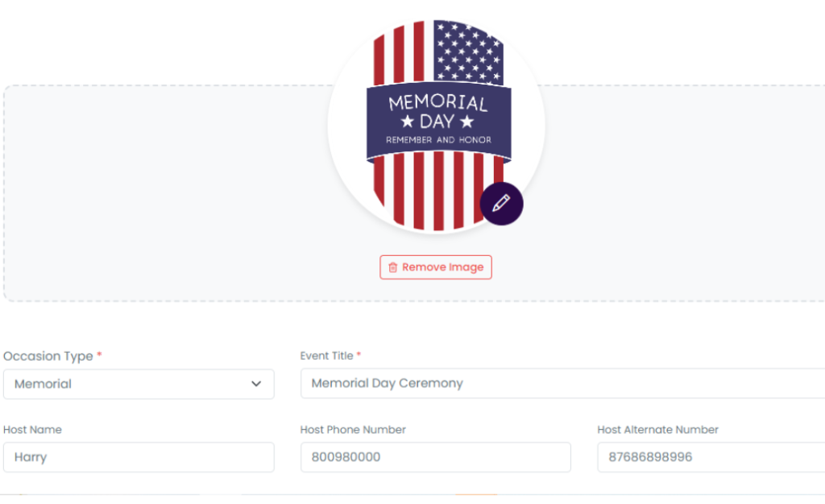Click into the Host Phone Number field
This screenshot has height=504, width=825.
(x=435, y=457)
